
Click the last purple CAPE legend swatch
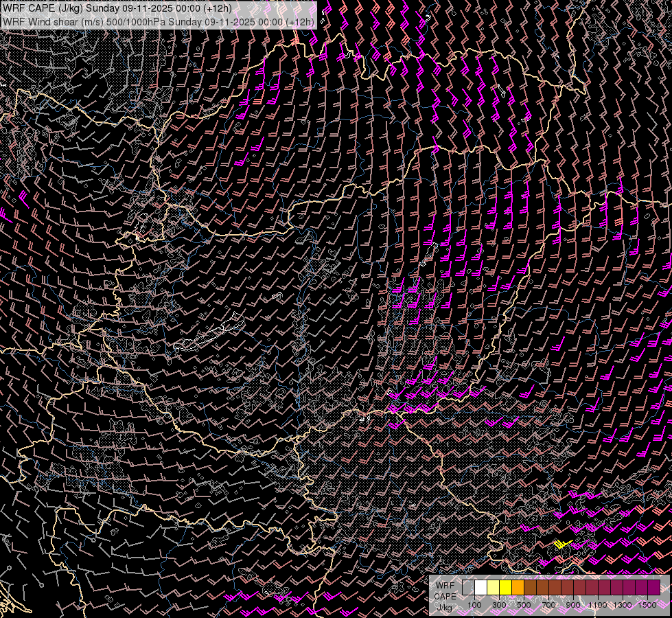654,587
